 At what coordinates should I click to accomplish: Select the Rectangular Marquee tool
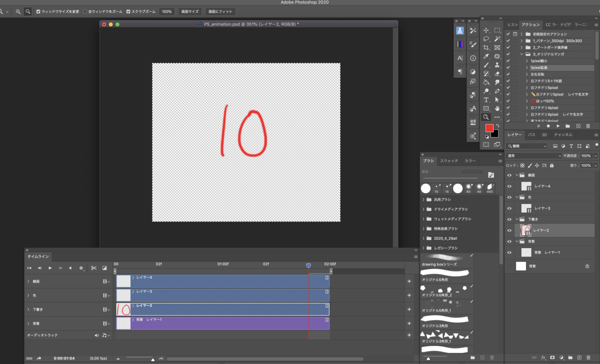click(x=497, y=30)
